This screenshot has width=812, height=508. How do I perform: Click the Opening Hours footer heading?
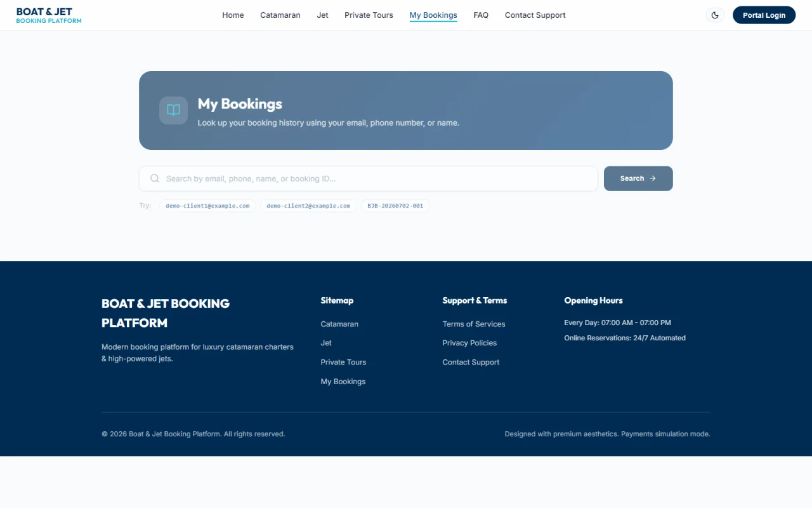[593, 300]
